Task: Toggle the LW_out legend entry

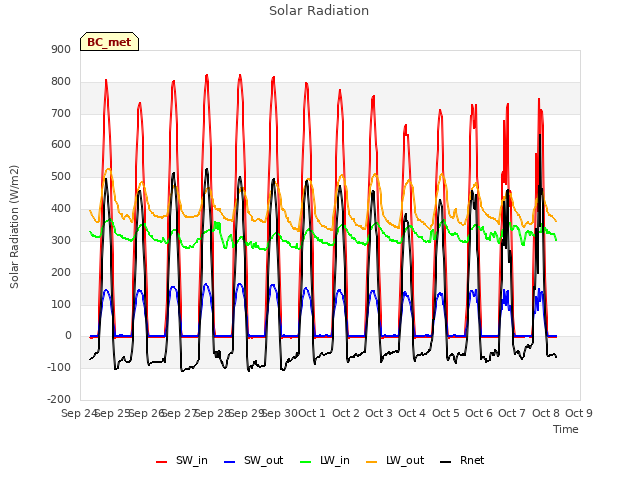Action: (x=396, y=461)
